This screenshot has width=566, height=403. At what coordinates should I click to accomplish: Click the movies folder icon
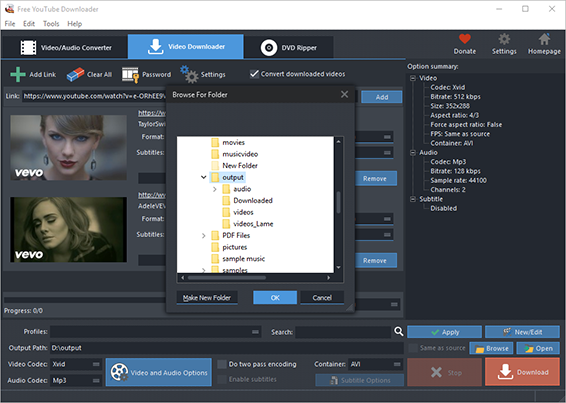(215, 142)
